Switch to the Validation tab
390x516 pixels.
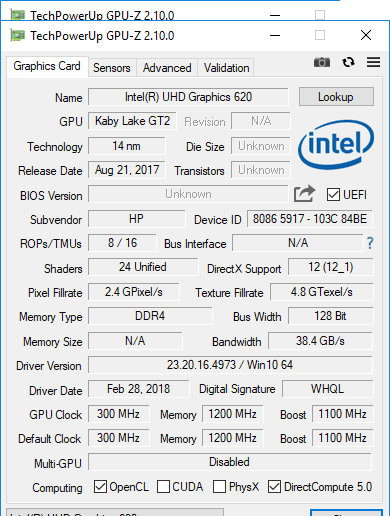(226, 68)
